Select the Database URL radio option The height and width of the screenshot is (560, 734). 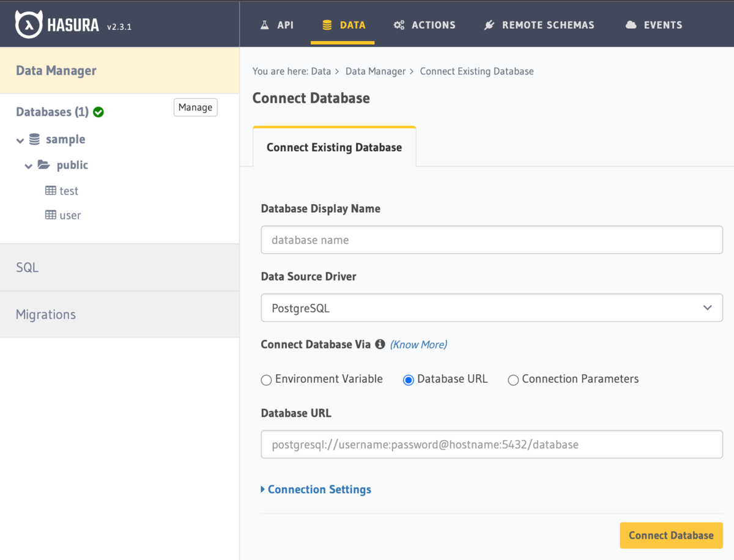tap(409, 380)
